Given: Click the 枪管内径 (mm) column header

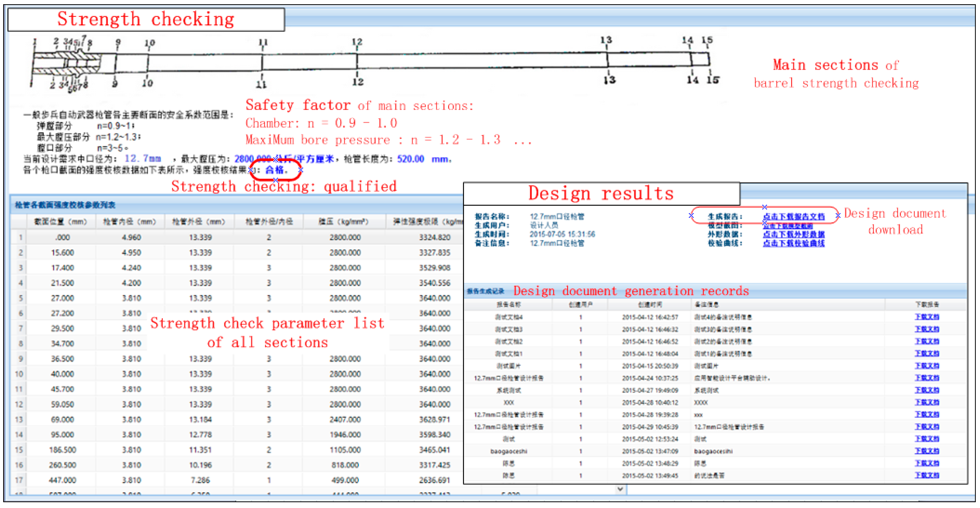Looking at the screenshot, I should (130, 222).
